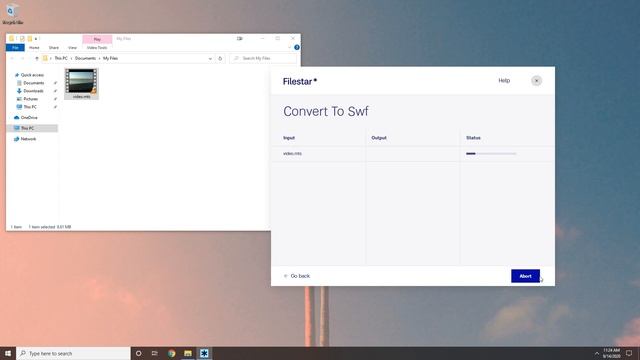This screenshot has width=640, height=360.
Task: Navigate forward in File Explorer
Action: 22,58
